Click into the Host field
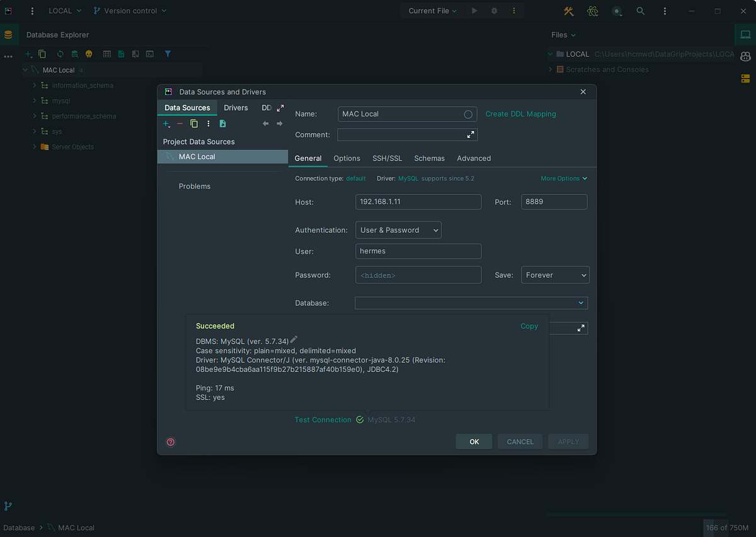Viewport: 756px width, 537px height. point(418,202)
